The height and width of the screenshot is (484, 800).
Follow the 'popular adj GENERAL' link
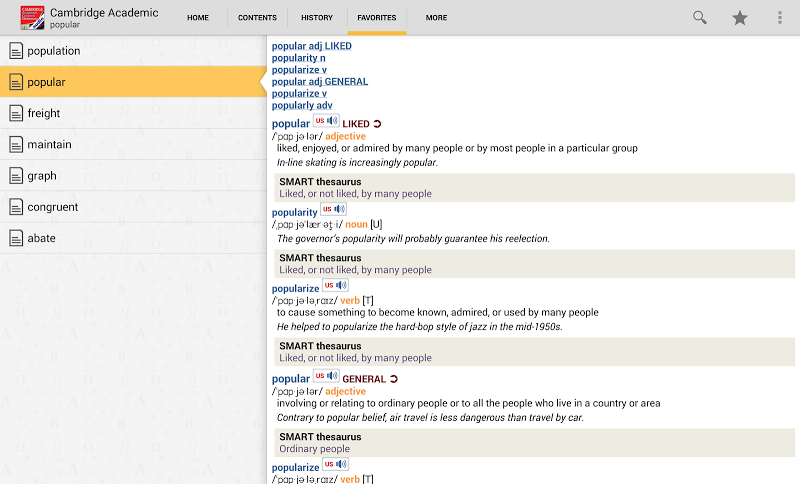pos(319,82)
